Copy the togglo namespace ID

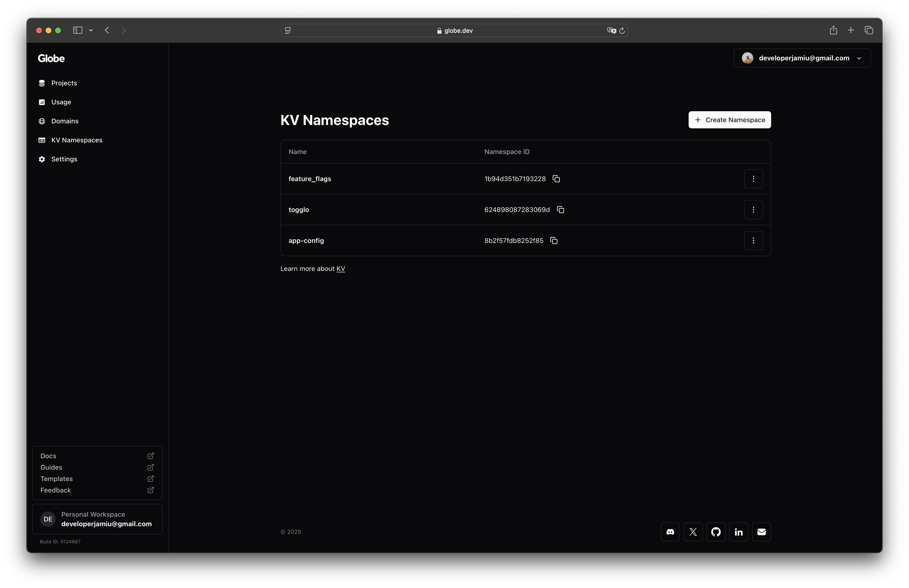[560, 210]
